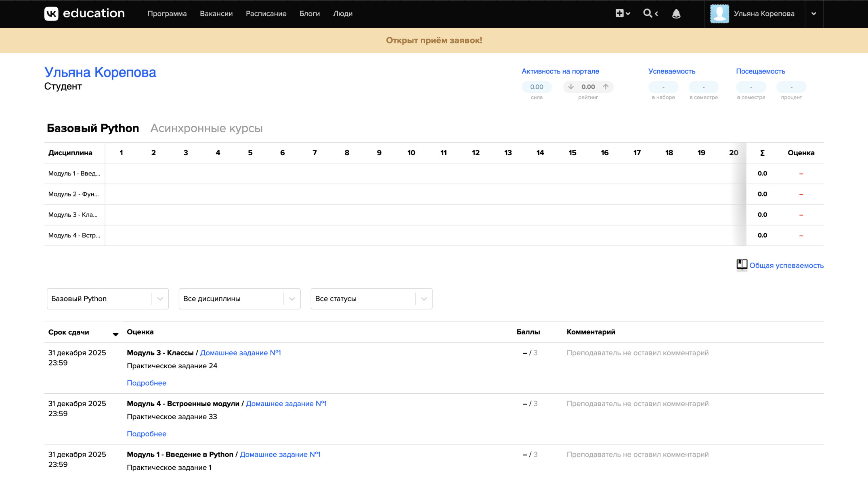Switch to the Асинхронные курсы tab
Viewport: 868px width, 480px height.
click(206, 128)
